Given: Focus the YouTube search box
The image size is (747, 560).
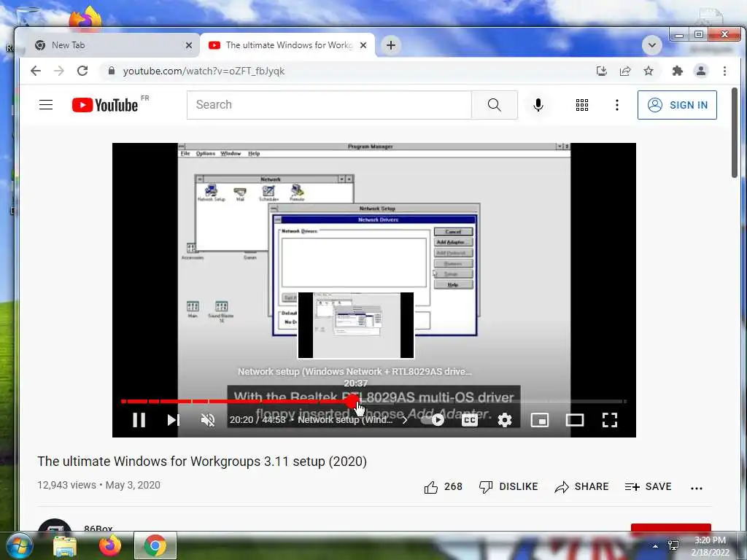Looking at the screenshot, I should 329,105.
